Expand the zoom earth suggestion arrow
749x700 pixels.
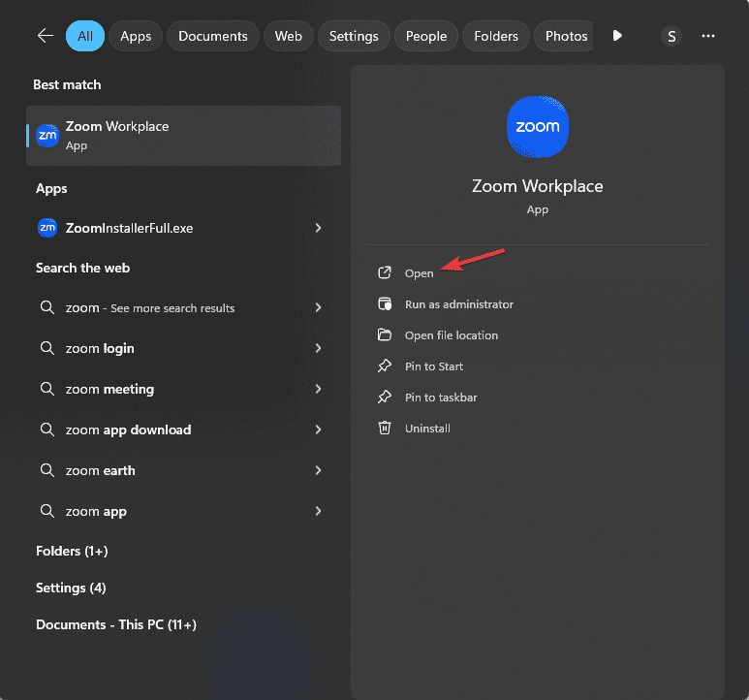(x=319, y=471)
